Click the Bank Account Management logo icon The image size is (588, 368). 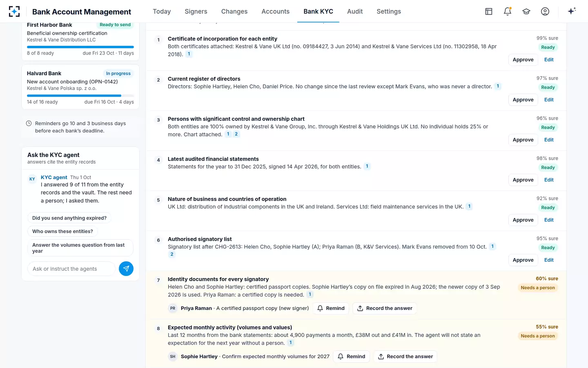(x=14, y=11)
